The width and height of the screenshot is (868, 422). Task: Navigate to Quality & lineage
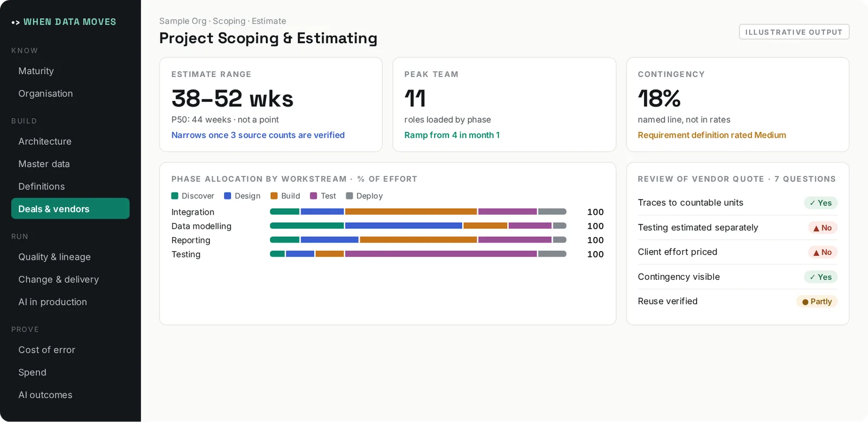point(71,257)
